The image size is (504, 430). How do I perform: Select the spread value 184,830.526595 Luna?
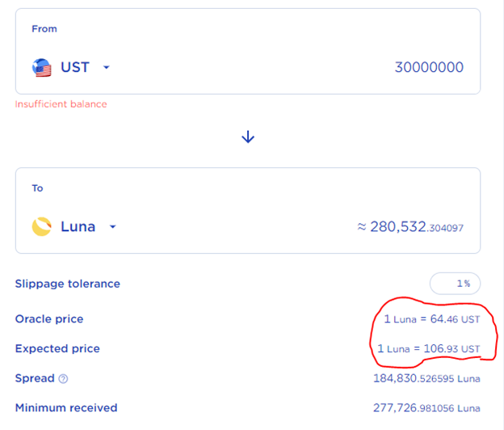point(426,378)
